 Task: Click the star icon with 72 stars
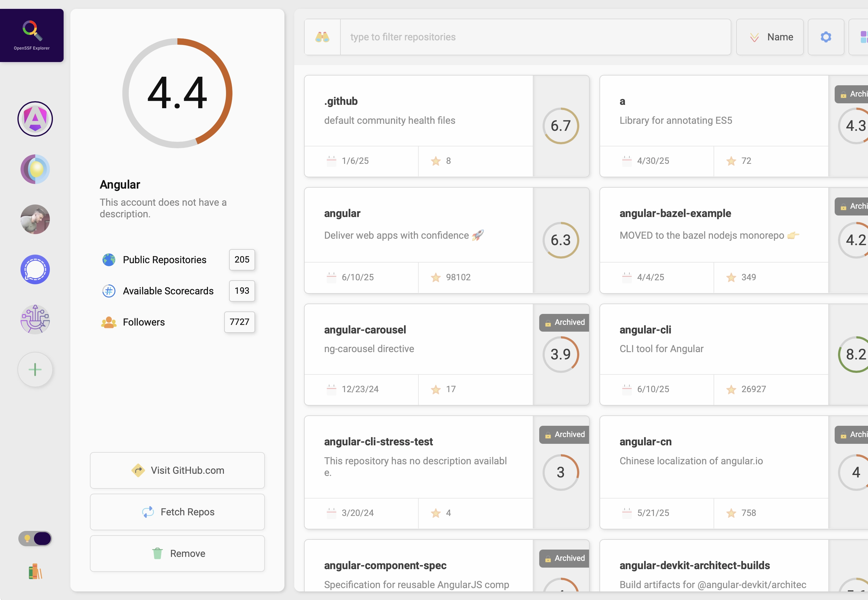[731, 161]
